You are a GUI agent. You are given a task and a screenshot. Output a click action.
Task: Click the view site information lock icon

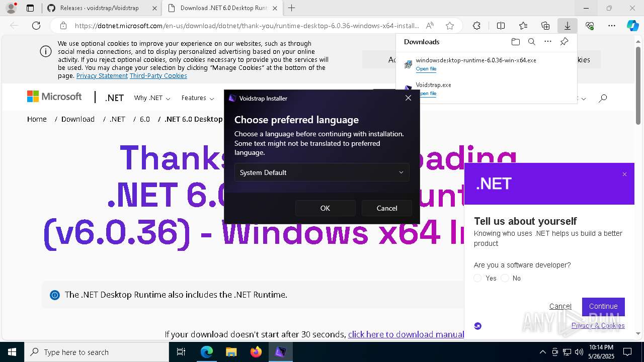[x=63, y=26]
